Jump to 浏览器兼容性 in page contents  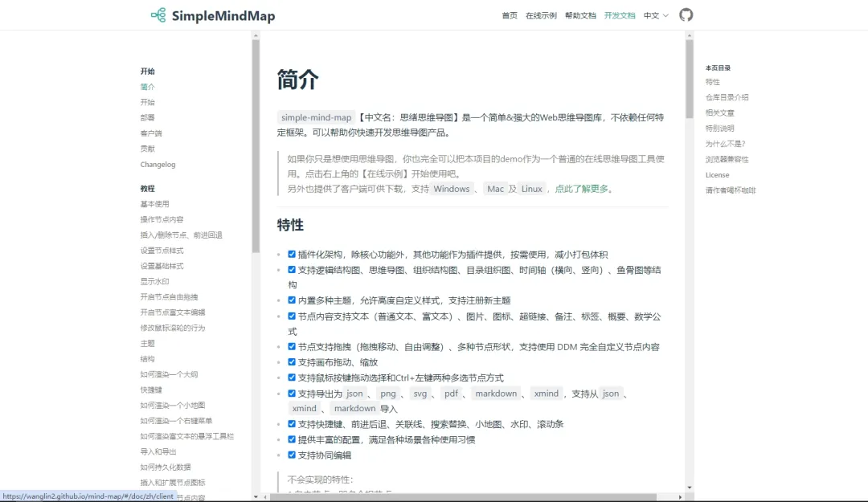727,159
